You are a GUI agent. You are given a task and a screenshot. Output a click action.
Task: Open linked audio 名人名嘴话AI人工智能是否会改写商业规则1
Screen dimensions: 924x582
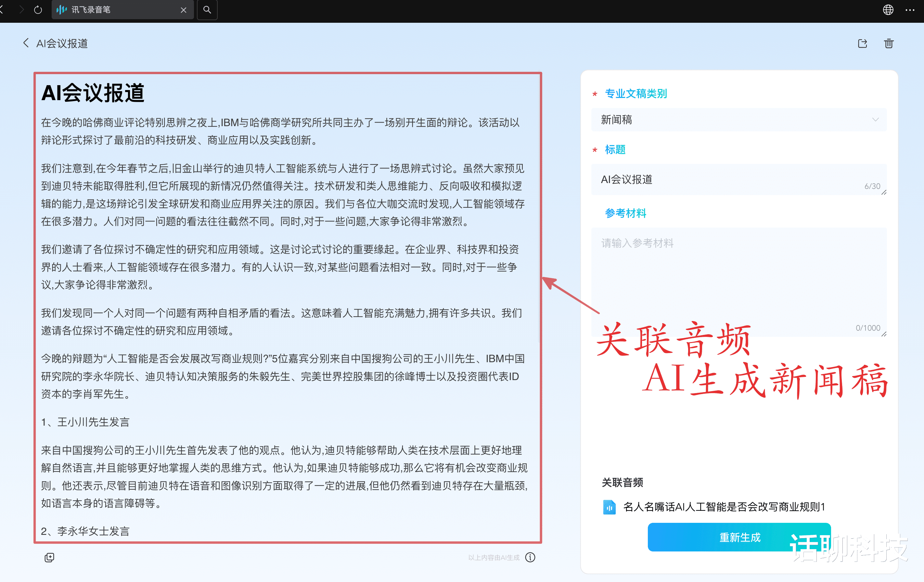pyautogui.click(x=724, y=507)
